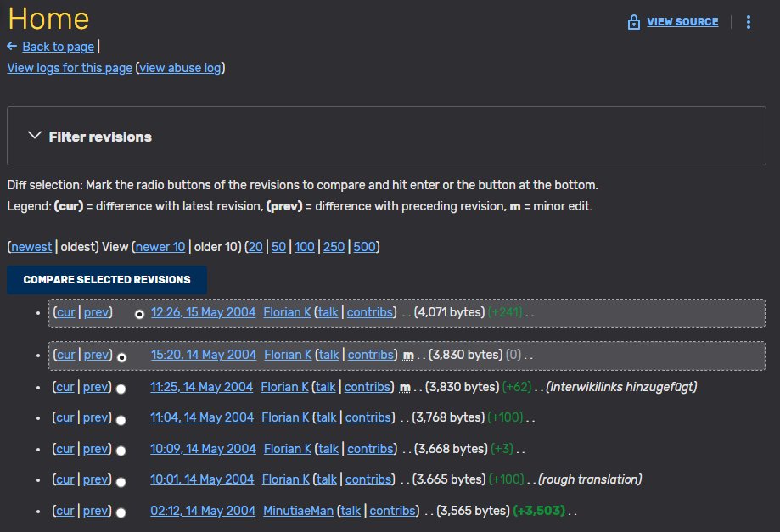Click prev link on 15:20, 14 May row
780x532 pixels.
pos(96,355)
